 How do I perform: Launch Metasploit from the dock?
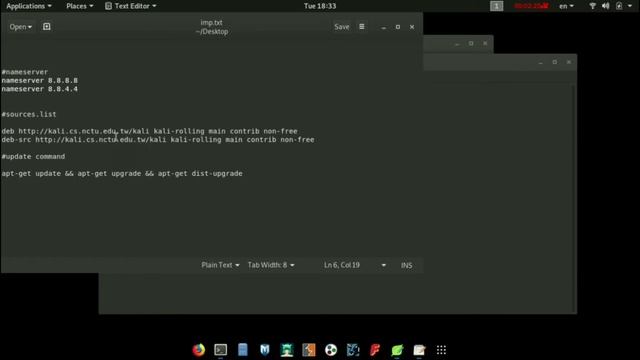coord(265,350)
